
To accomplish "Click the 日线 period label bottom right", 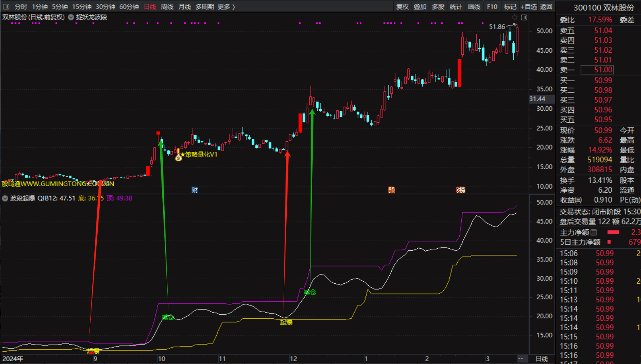I will tap(541, 359).
